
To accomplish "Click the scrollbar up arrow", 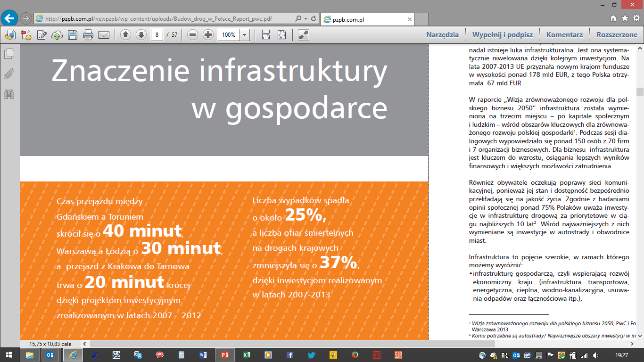I will pos(640,47).
